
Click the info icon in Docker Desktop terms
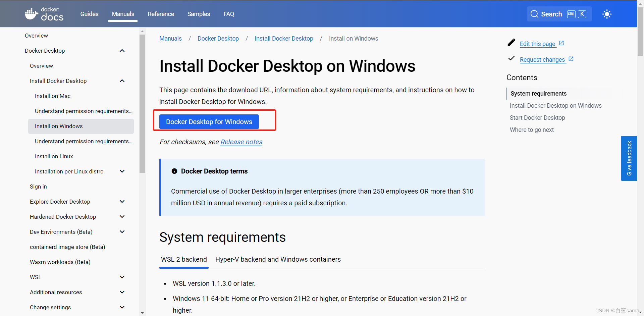[174, 171]
